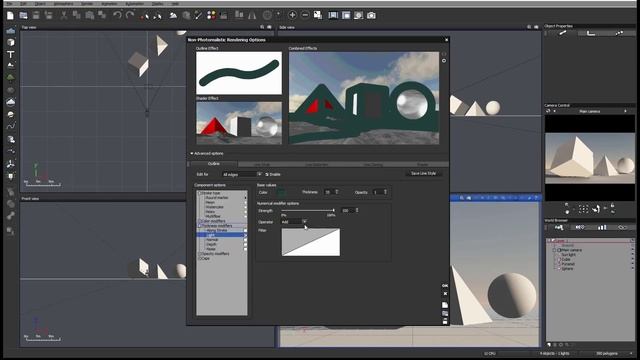Click the bottom save disk icon in dialog
The image size is (640, 360).
pyautogui.click(x=445, y=321)
